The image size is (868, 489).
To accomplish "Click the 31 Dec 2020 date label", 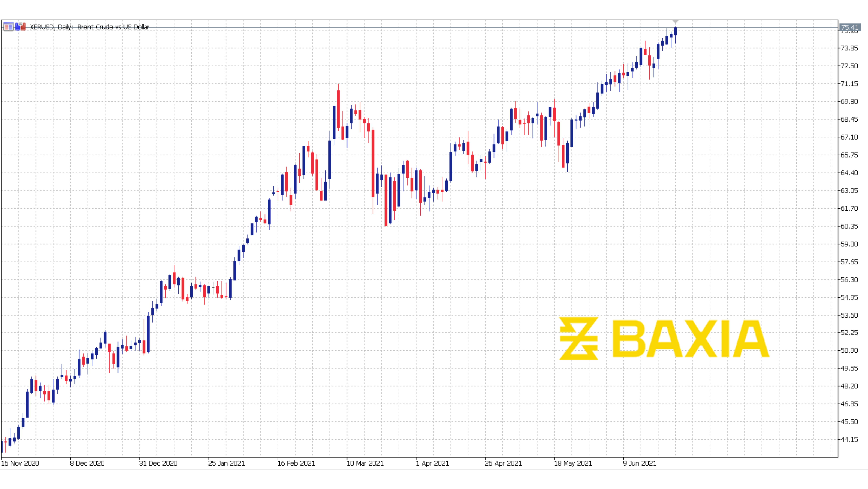I will 158,463.
